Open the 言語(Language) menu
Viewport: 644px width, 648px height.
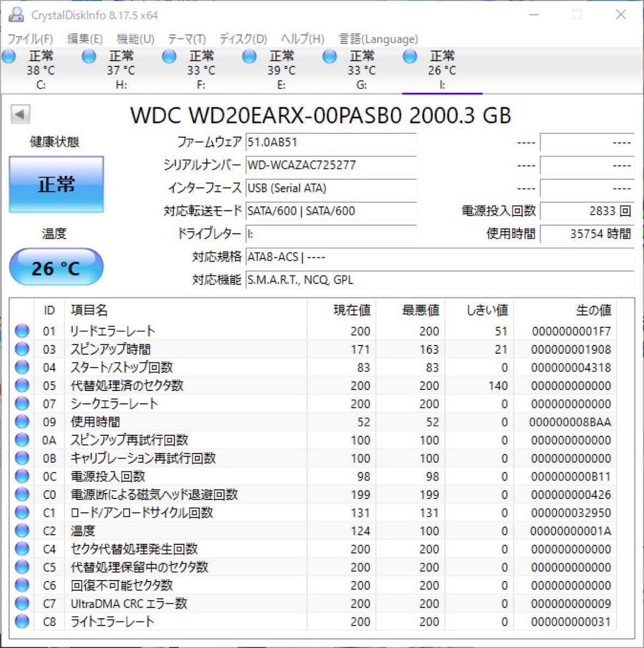point(378,39)
